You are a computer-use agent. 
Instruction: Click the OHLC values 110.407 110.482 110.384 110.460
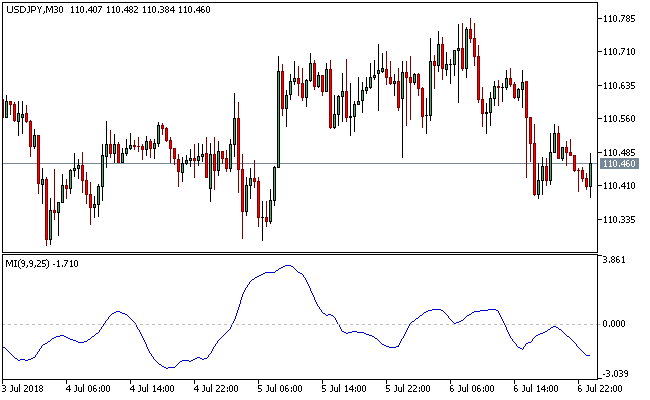[140, 10]
